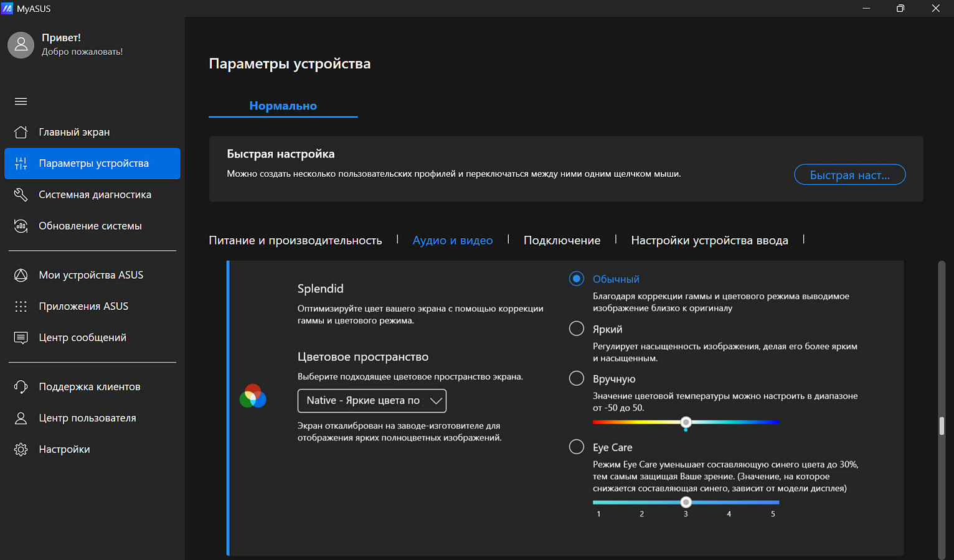Click Eye Care level 2 mark
The image size is (954, 560).
(642, 514)
